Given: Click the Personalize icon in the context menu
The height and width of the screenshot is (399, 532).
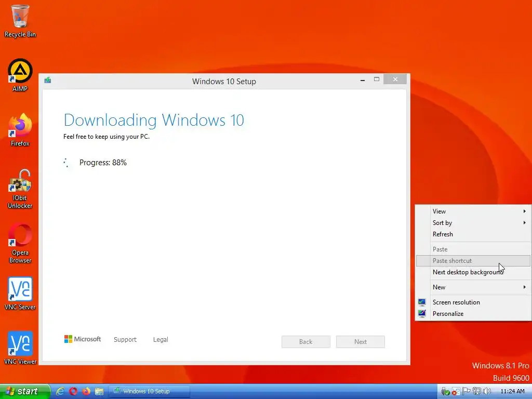Looking at the screenshot, I should tap(422, 313).
